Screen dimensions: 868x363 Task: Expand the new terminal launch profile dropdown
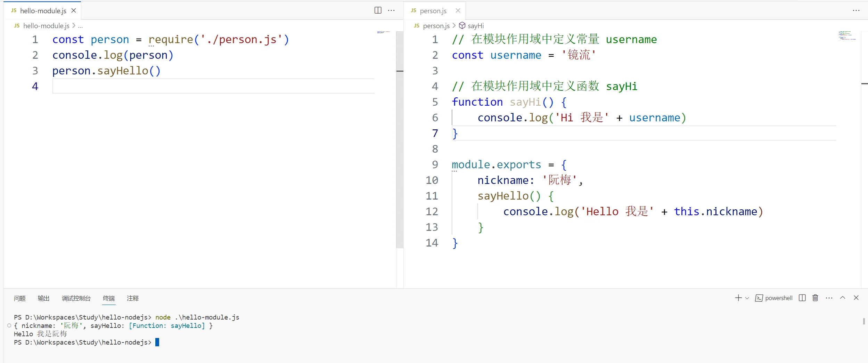(747, 298)
